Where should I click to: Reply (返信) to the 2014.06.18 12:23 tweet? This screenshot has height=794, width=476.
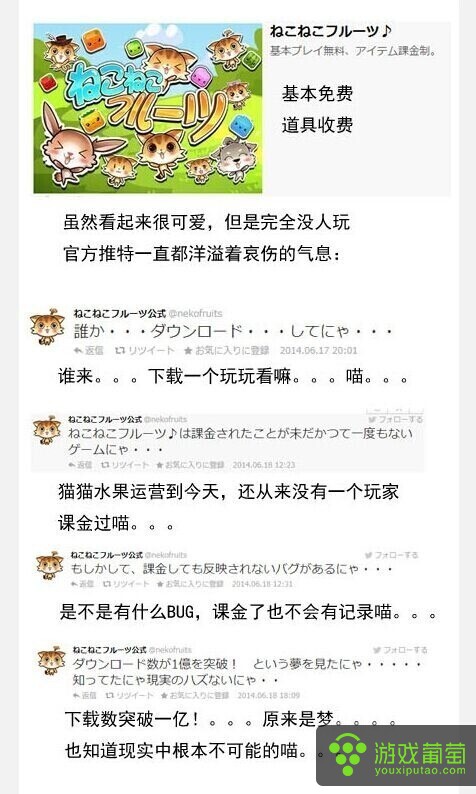click(81, 464)
